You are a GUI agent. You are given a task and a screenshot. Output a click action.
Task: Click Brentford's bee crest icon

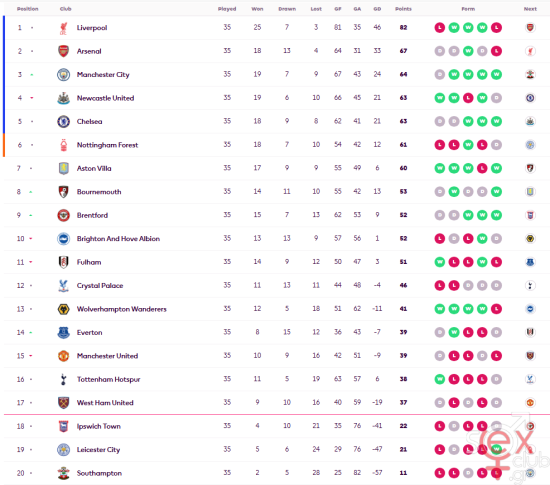(63, 215)
